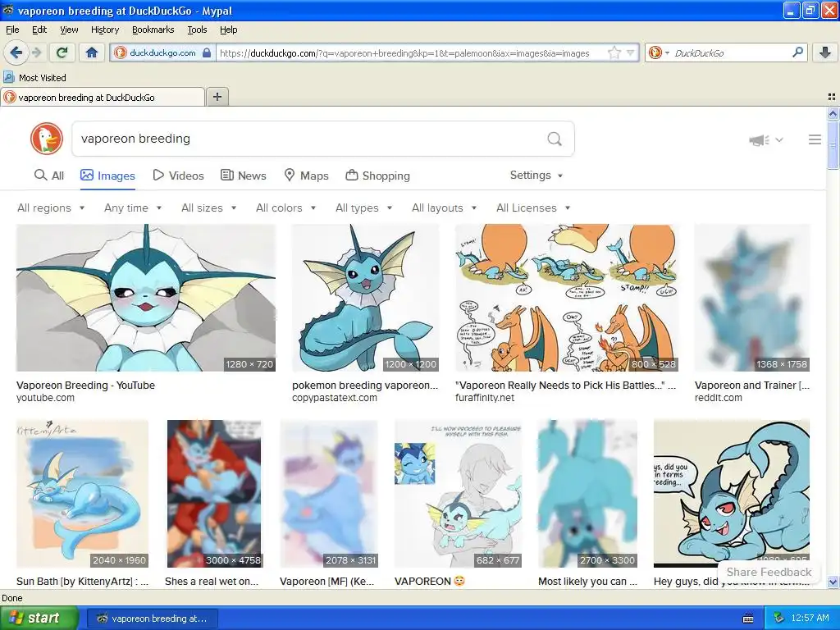This screenshot has width=840, height=630.
Task: Open the Windows Start button
Action: point(39,619)
